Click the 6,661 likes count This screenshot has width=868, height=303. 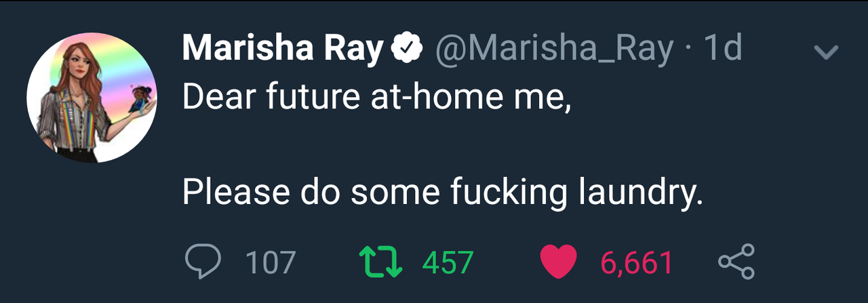point(635,262)
